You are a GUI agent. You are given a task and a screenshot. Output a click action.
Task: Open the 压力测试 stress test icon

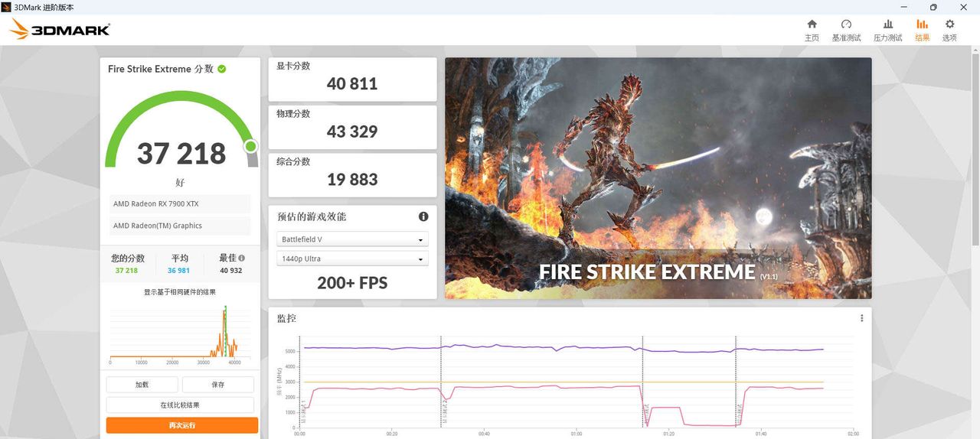pyautogui.click(x=888, y=24)
